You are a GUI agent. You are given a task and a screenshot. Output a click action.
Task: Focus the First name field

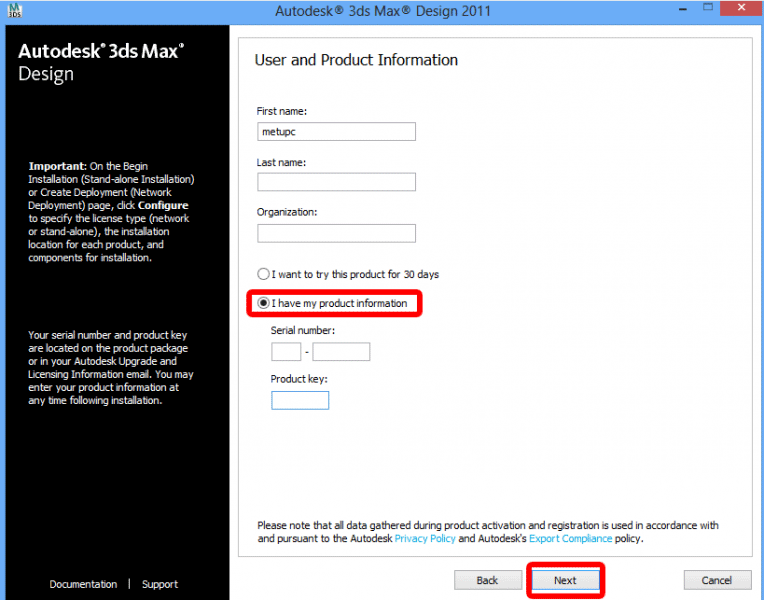[x=336, y=132]
